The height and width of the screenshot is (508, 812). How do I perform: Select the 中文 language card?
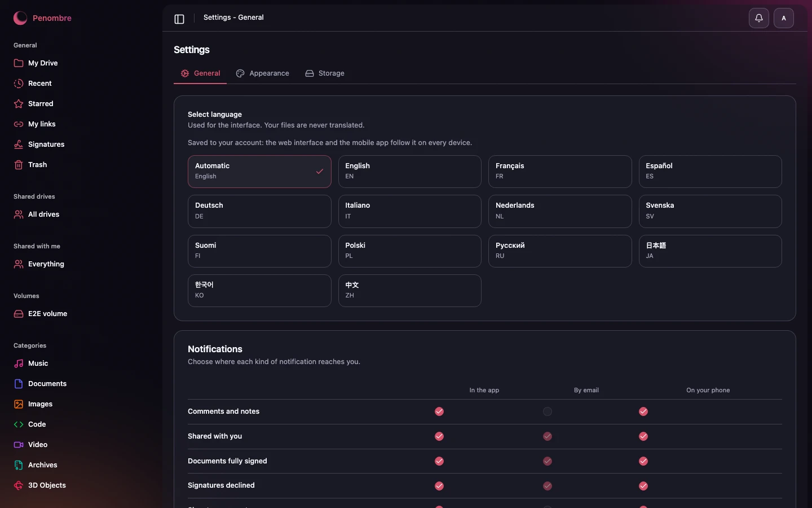(x=410, y=291)
